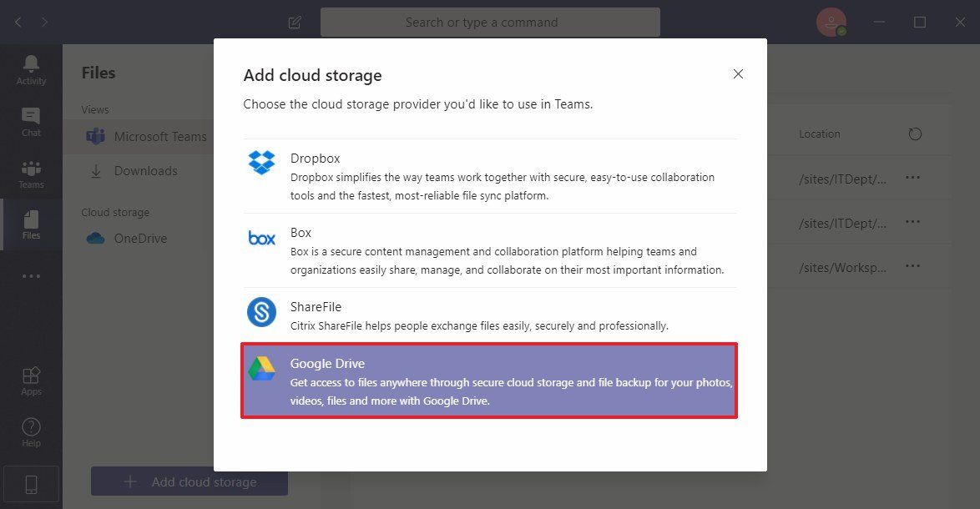The width and height of the screenshot is (980, 509).
Task: Open the Downloads view
Action: (147, 170)
